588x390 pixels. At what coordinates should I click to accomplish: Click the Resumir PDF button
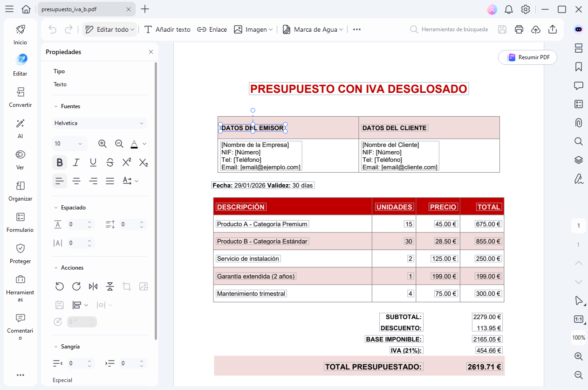pos(527,57)
